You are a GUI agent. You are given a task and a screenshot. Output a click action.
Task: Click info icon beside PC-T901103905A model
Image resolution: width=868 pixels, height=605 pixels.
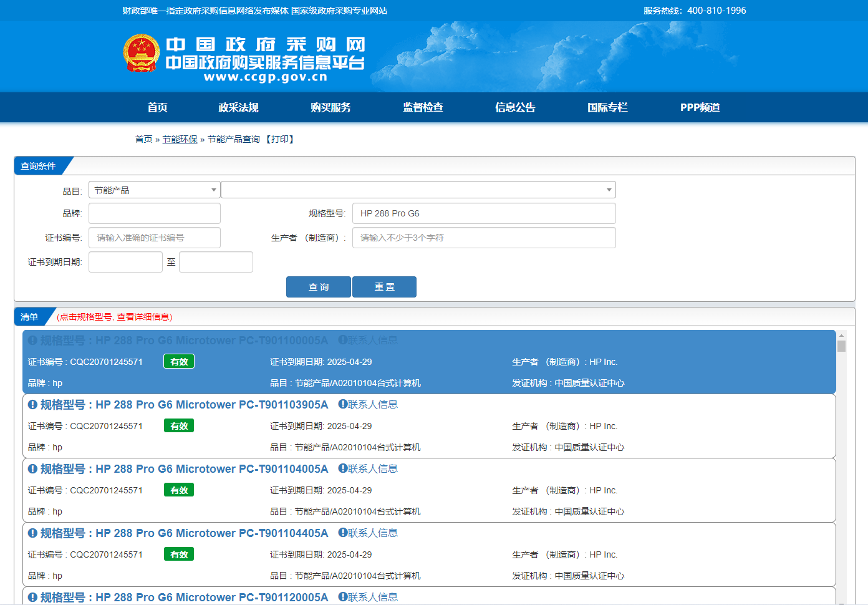32,405
